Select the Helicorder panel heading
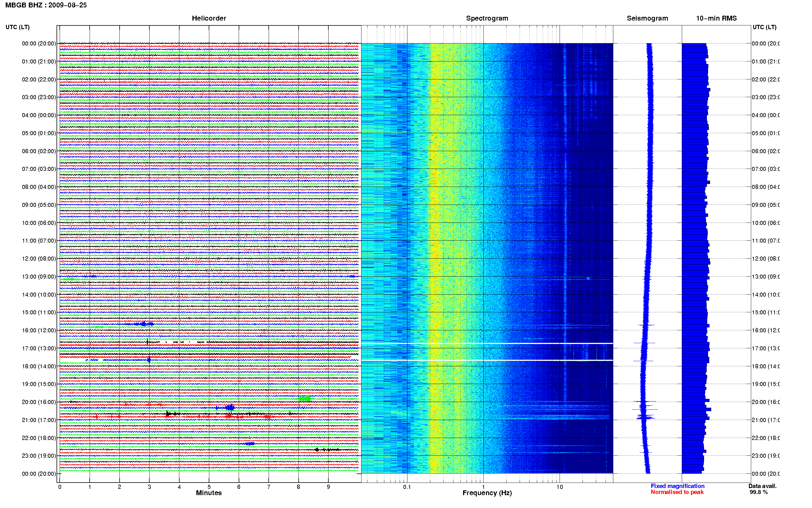 coord(209,18)
